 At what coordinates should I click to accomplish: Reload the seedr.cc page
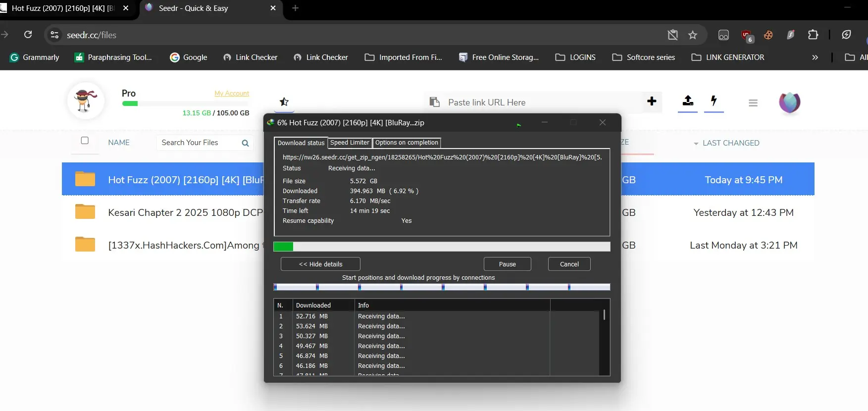click(x=28, y=35)
